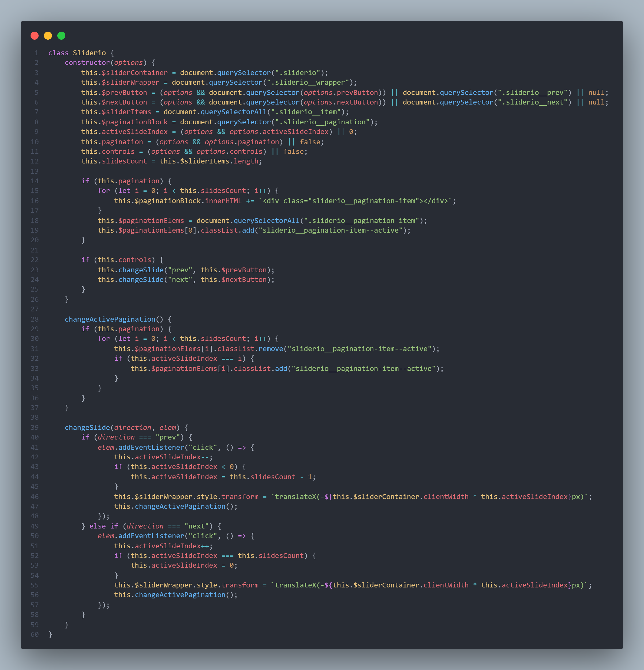Click the length property on line 12
Viewport: 644px width, 670px height.
246,161
